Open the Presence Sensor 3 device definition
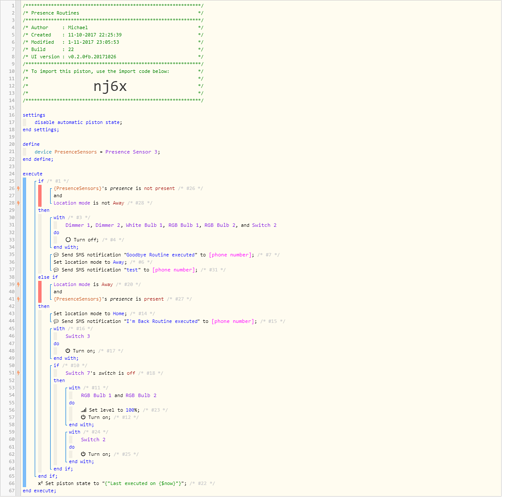Screen dimensions: 505x500 (x=133, y=152)
